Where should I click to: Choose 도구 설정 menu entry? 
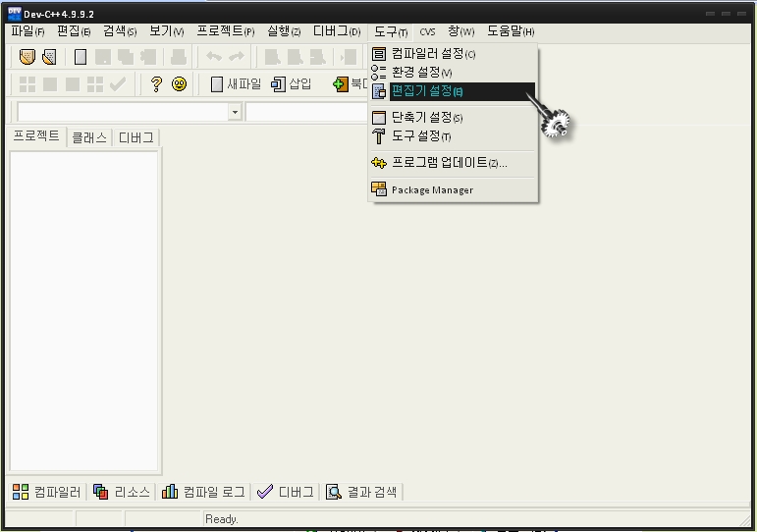coord(453,136)
